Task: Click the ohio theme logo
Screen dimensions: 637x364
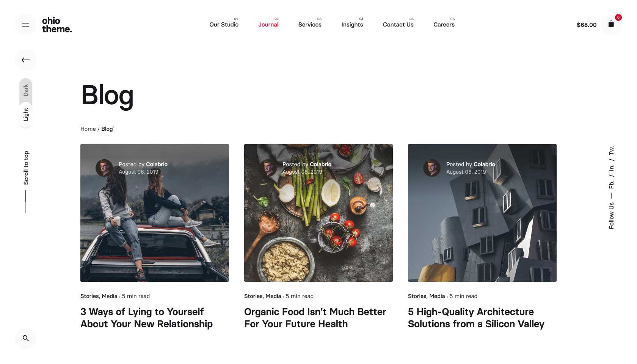Action: click(57, 25)
